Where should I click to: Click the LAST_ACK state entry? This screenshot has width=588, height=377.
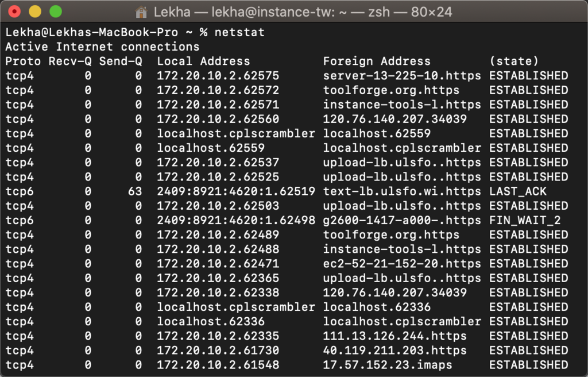517,191
